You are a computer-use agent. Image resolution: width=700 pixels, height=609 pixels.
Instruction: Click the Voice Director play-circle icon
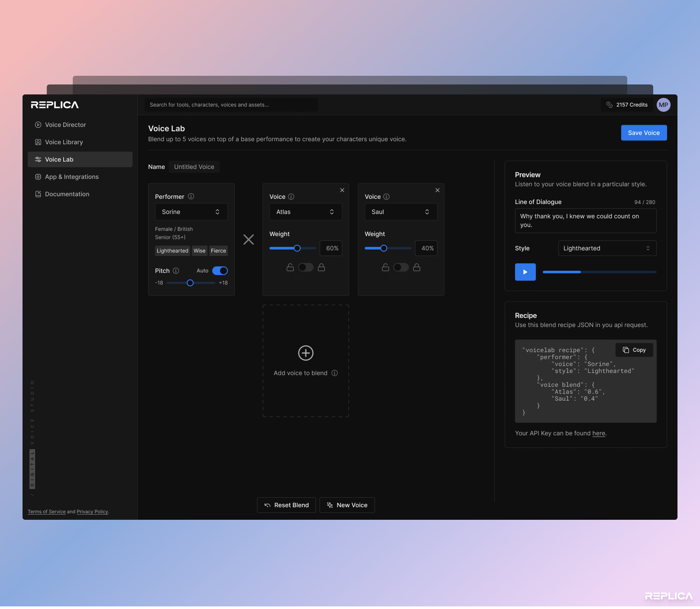[x=38, y=125]
